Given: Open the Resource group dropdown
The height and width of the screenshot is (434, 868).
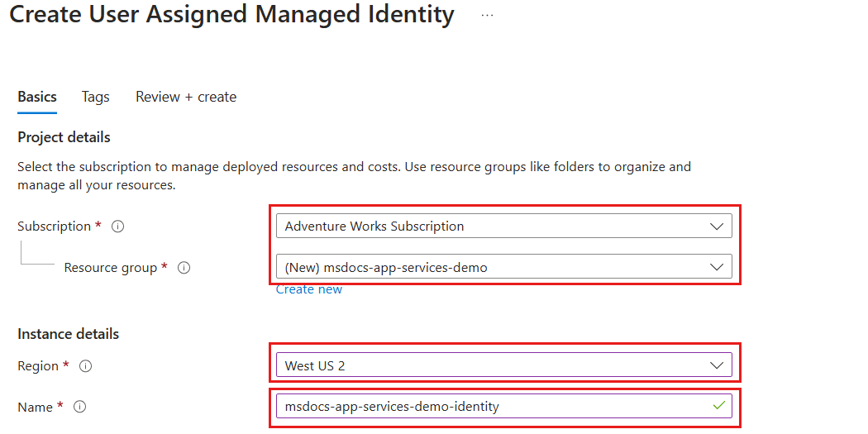Looking at the screenshot, I should click(x=504, y=267).
